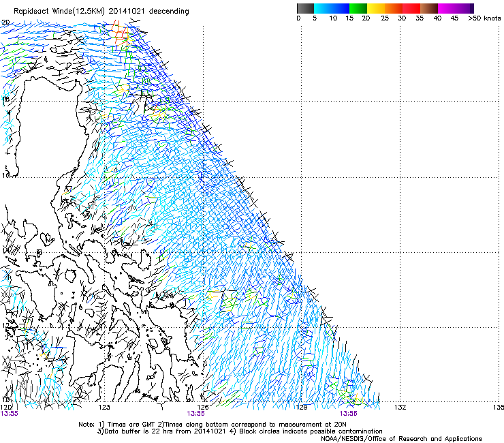Click the '45' legend scale label

tap(454, 18)
